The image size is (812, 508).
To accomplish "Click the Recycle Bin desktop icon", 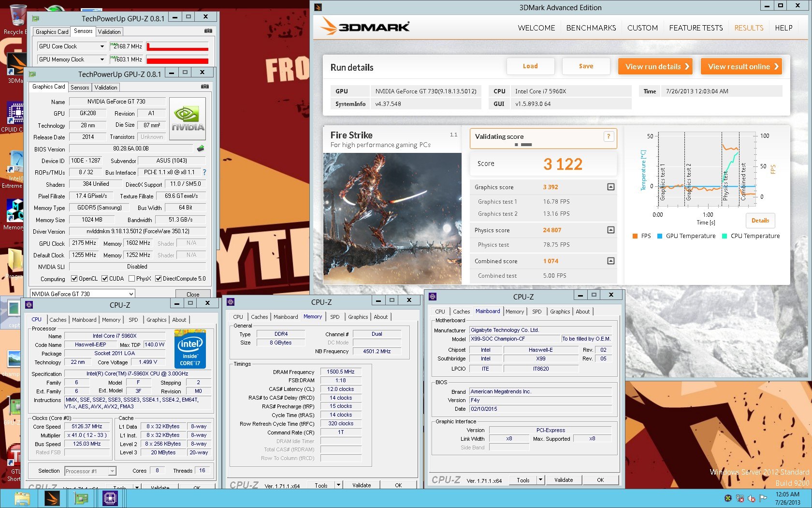I will coord(17,15).
